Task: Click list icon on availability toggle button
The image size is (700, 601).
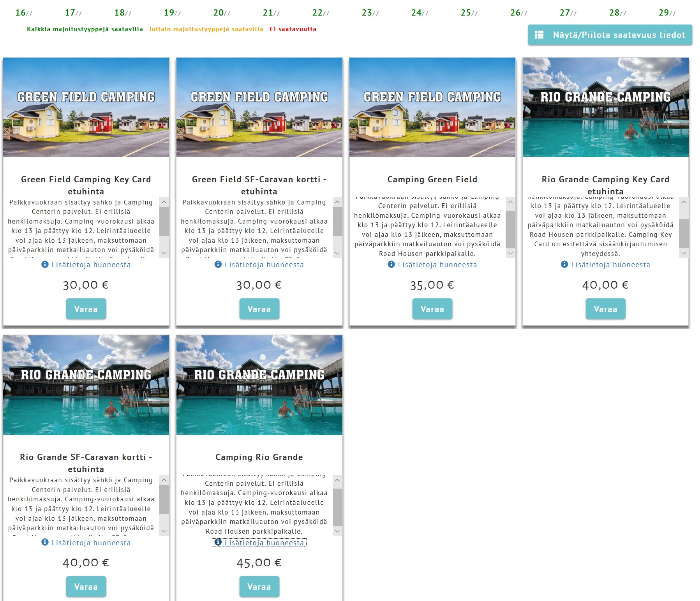Action: 539,35
